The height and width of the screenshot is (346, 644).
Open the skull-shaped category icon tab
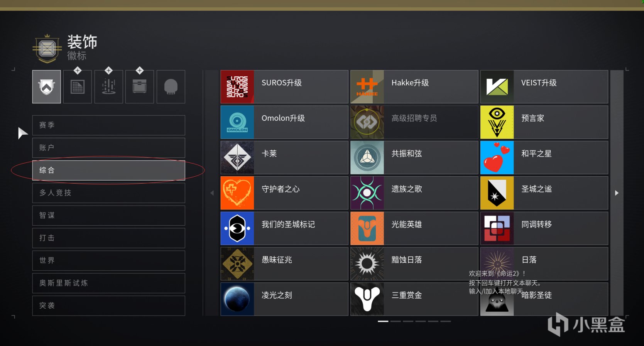tap(171, 87)
